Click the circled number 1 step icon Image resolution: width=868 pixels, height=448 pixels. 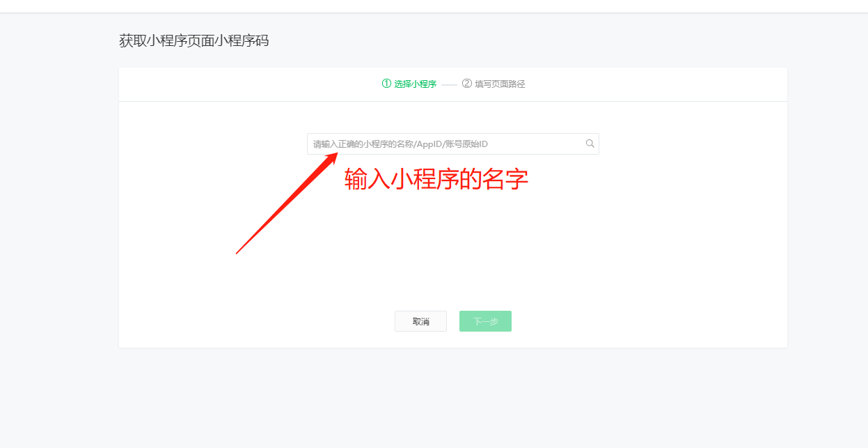click(386, 84)
